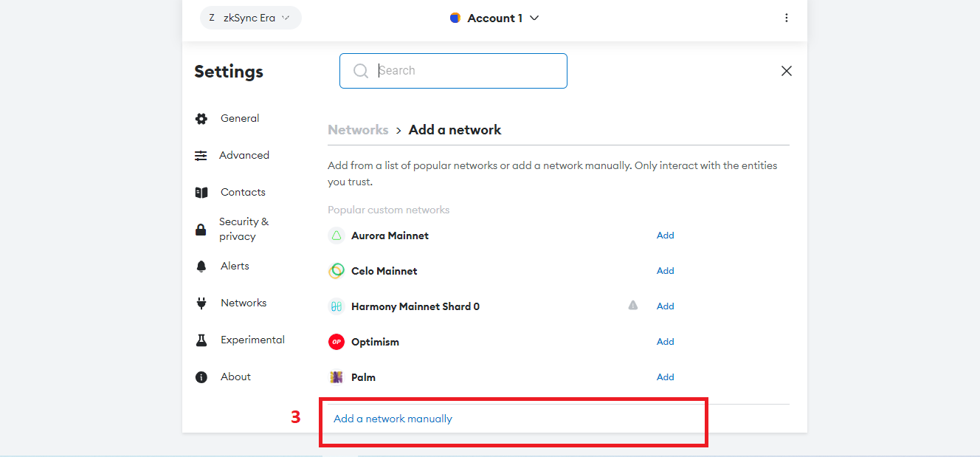Add Aurora Mainnet network
Viewport: 980px width, 457px height.
click(666, 236)
